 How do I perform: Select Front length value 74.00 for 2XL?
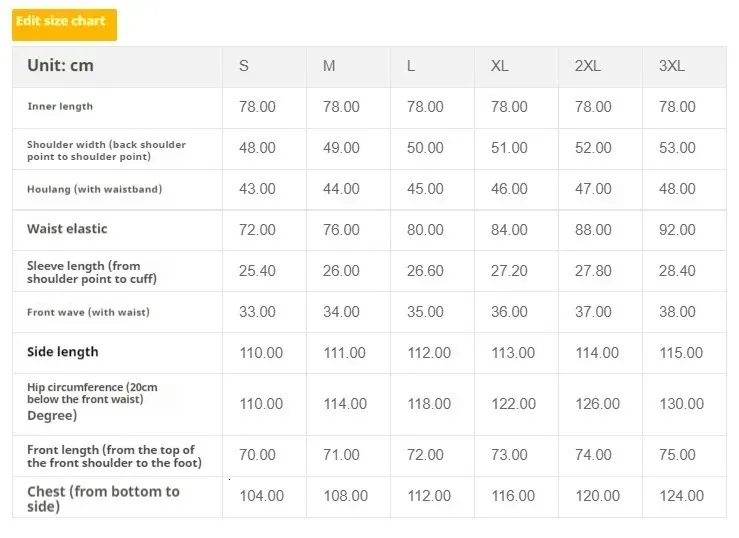pyautogui.click(x=593, y=455)
